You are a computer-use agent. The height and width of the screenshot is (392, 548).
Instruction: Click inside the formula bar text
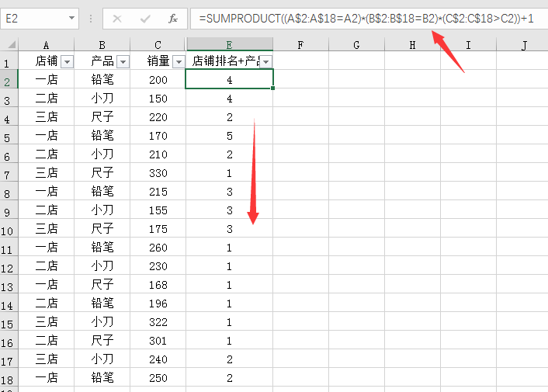point(366,18)
